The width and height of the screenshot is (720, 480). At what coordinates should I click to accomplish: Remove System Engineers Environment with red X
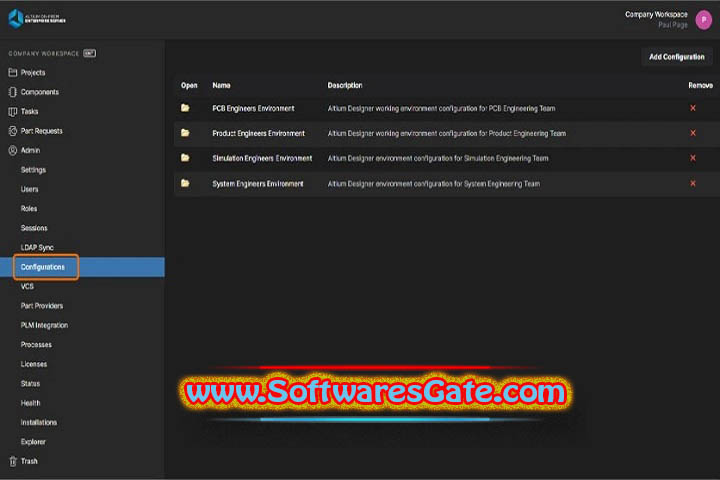(x=693, y=183)
